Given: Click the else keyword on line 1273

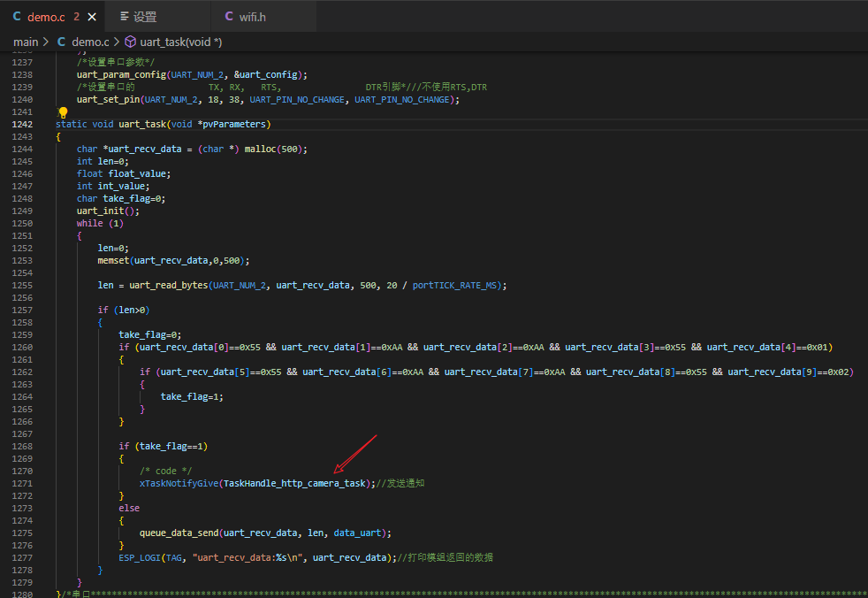Looking at the screenshot, I should (129, 509).
